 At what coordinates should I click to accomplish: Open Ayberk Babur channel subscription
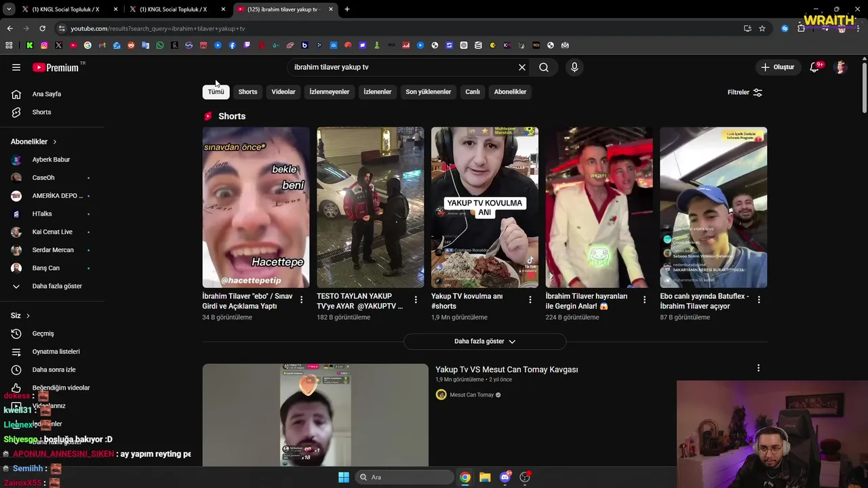pos(52,159)
